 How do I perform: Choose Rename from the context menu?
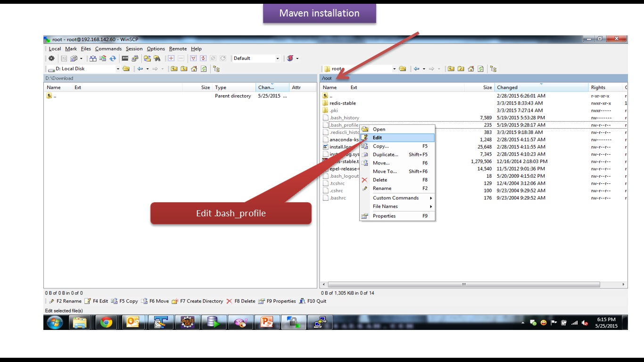397,189
